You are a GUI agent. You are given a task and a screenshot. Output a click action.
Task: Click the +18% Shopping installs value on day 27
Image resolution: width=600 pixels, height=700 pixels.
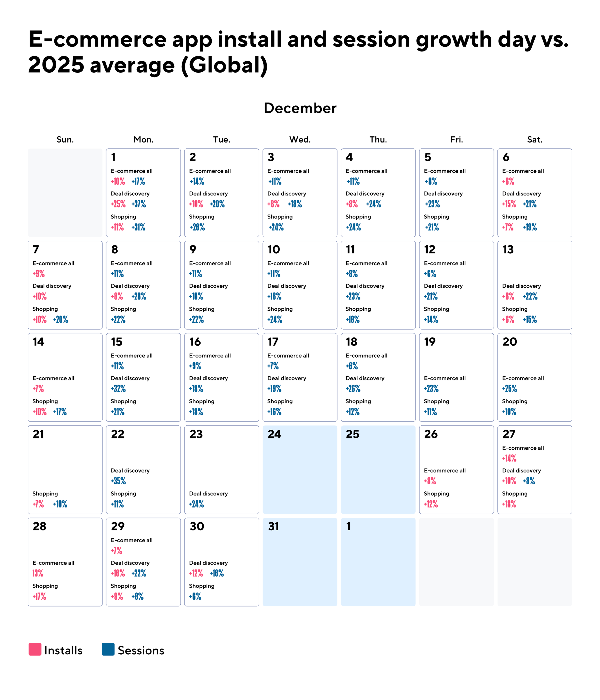(509, 504)
